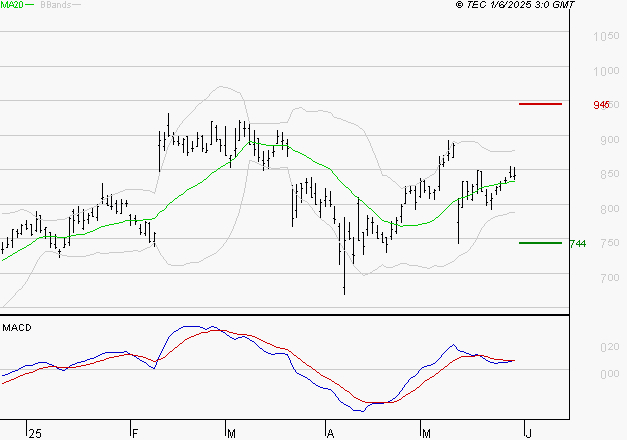Click the green 744 support line
This screenshot has width=627, height=440.
(x=540, y=242)
